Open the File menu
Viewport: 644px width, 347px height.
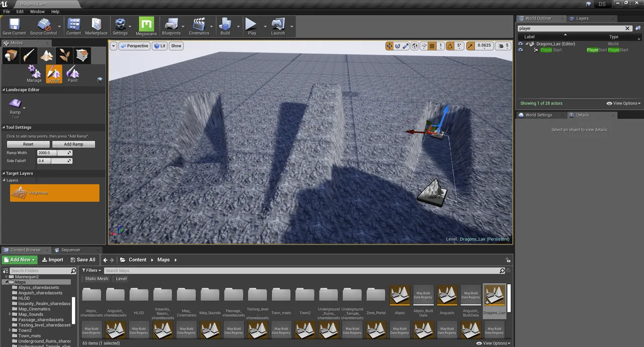tap(7, 12)
